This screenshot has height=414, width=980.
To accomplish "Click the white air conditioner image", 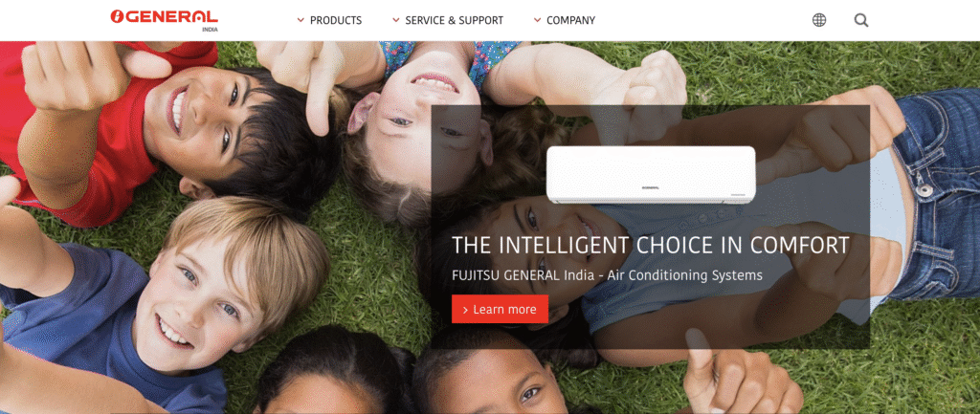I will pyautogui.click(x=651, y=174).
